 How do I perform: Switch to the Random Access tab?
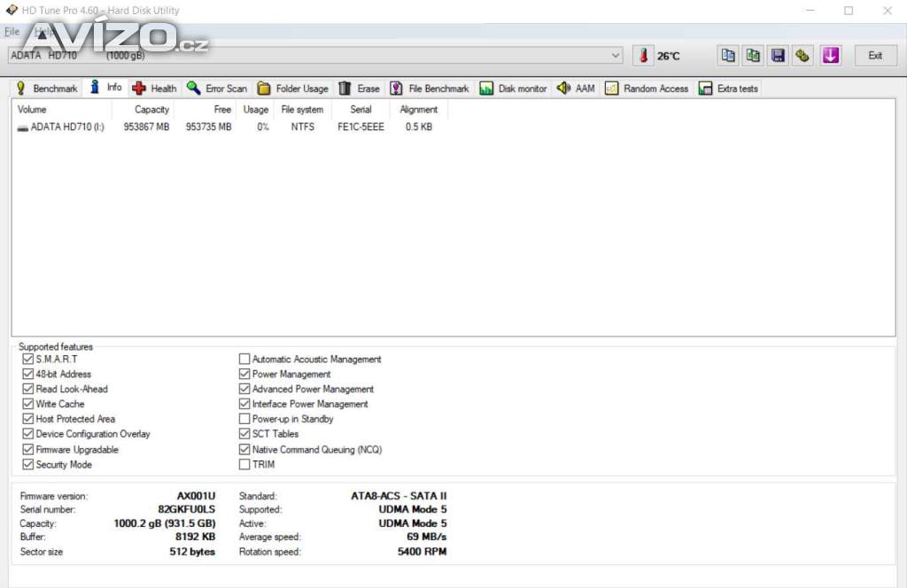point(647,88)
